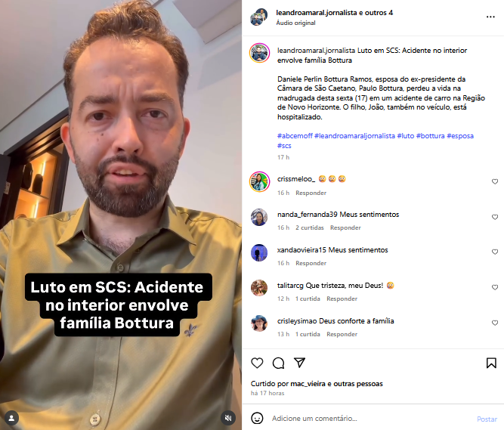Reply to xandaovieira15's comment
Screen dimensions: 504x430
(x=311, y=263)
